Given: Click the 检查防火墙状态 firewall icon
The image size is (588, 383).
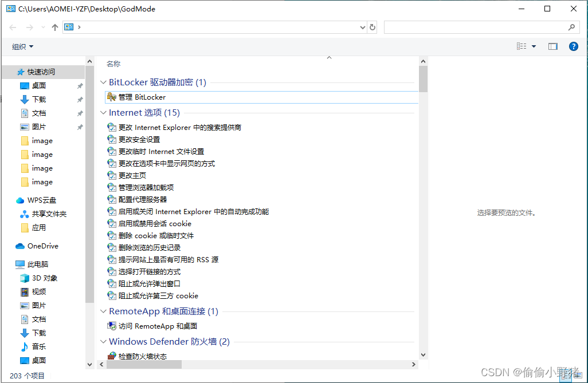Looking at the screenshot, I should pos(112,356).
